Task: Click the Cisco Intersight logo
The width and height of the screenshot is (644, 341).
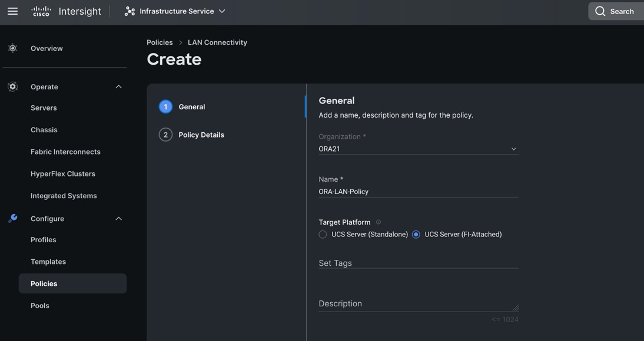Action: 66,11
